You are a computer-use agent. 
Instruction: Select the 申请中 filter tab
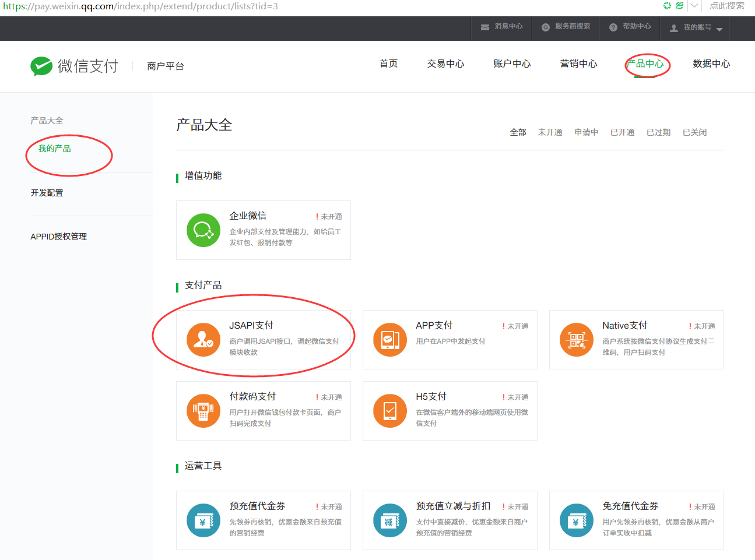click(587, 132)
